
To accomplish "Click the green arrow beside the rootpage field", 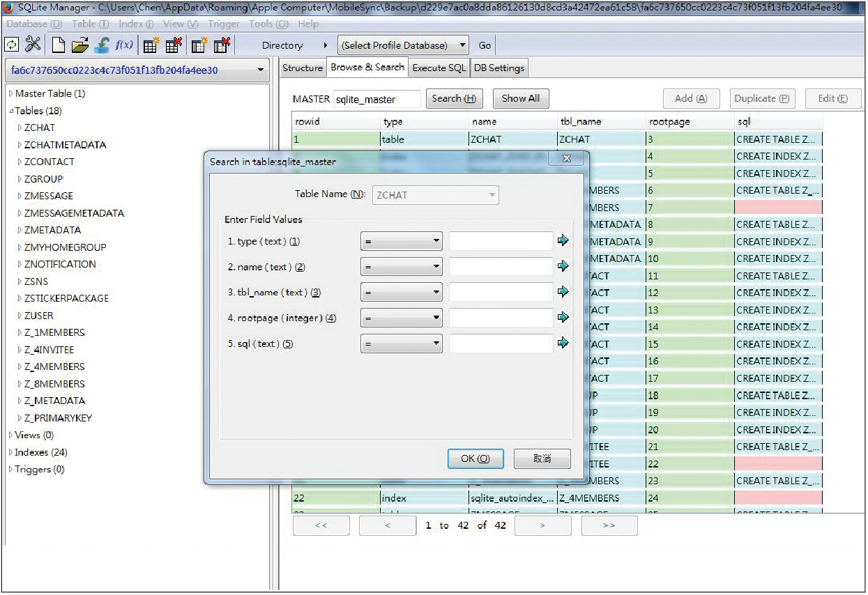I will [x=563, y=317].
